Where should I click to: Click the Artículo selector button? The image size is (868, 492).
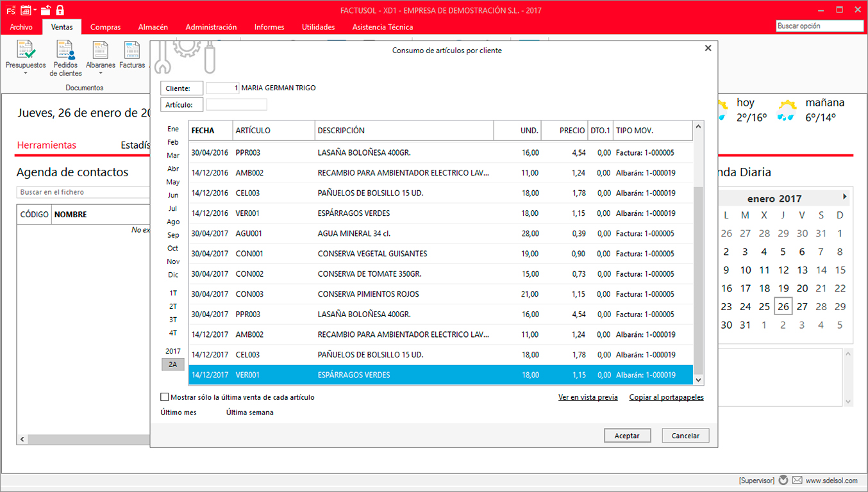[181, 104]
